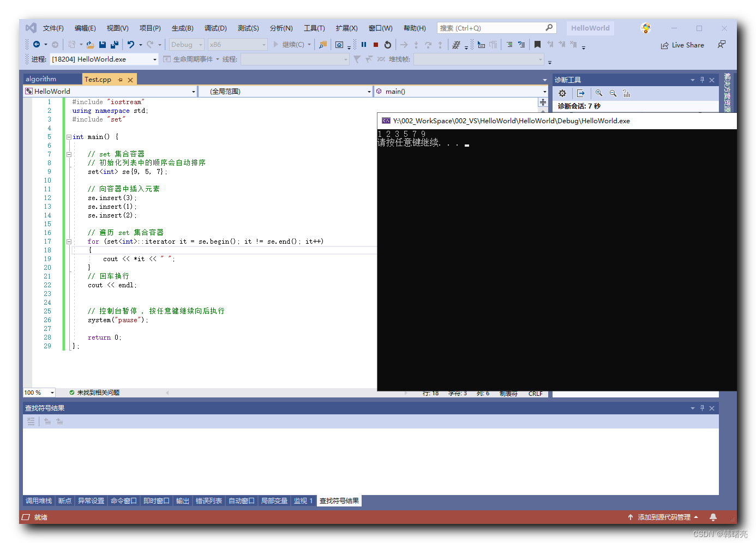Click the comment selected lines icon
Viewport: 756px width, 543px height.
coord(509,45)
